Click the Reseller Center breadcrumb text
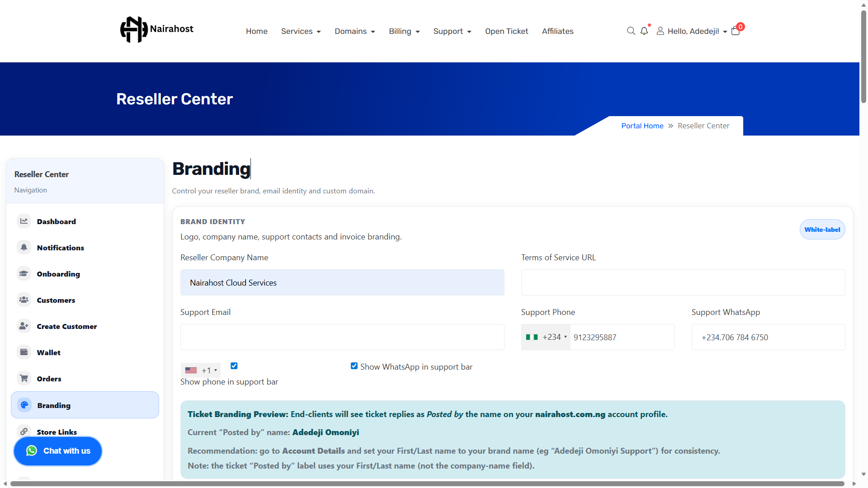 click(x=703, y=126)
